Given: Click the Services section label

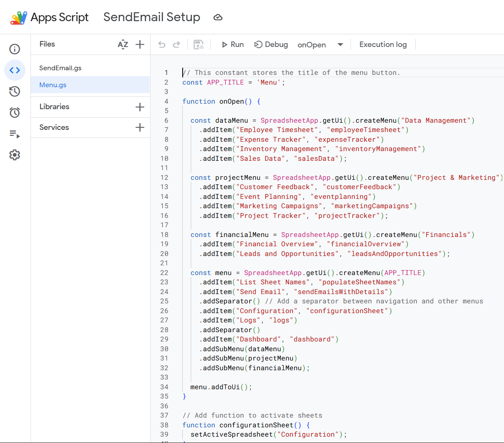Looking at the screenshot, I should [54, 127].
